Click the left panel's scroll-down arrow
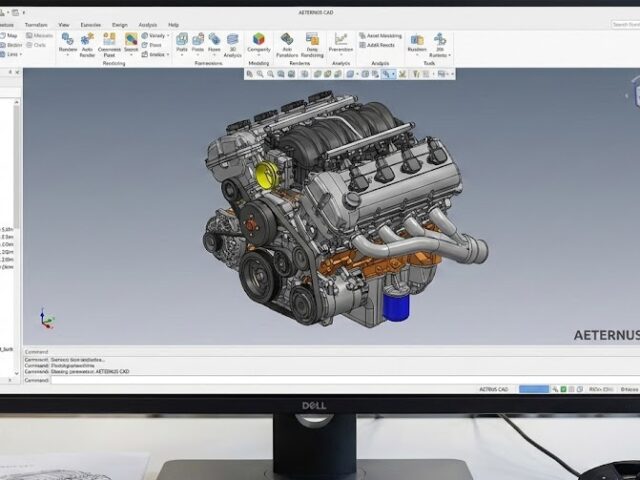This screenshot has width=640, height=480. coord(16,373)
